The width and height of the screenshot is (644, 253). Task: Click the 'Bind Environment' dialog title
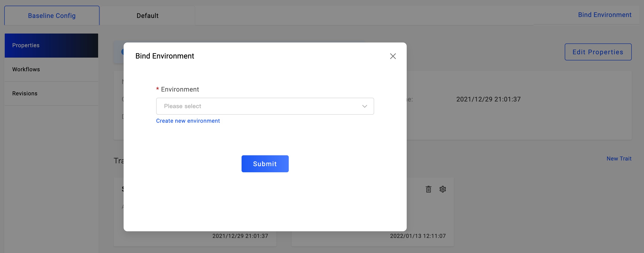click(164, 56)
